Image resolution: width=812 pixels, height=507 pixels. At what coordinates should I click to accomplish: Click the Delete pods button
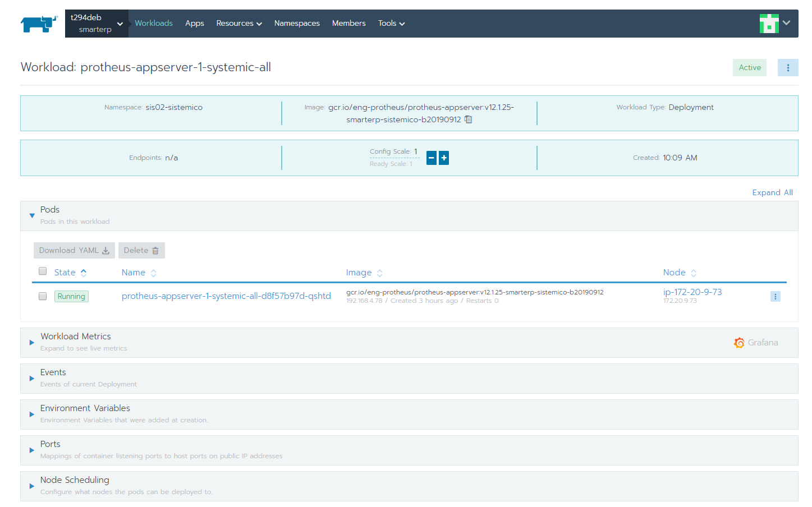click(141, 250)
